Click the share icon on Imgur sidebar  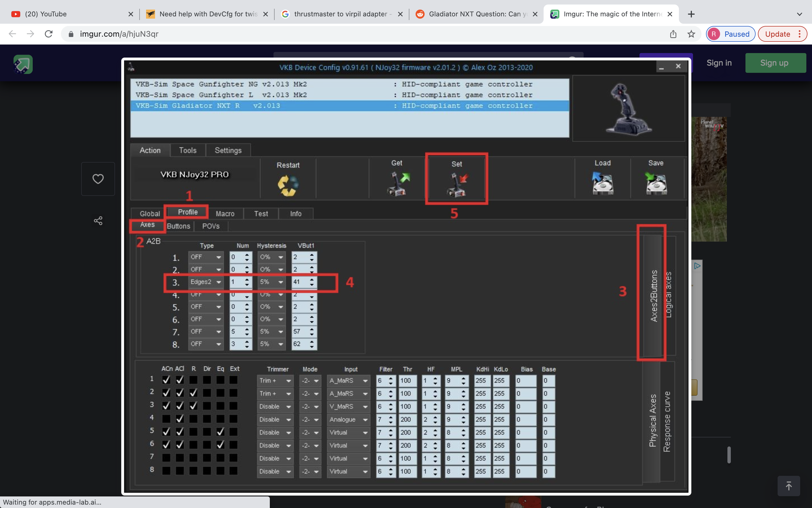pos(98,221)
